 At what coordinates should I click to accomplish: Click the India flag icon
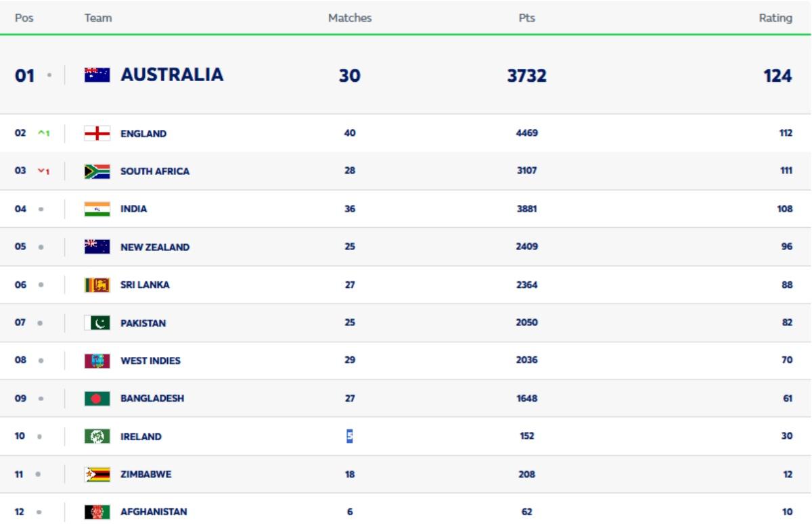97,209
